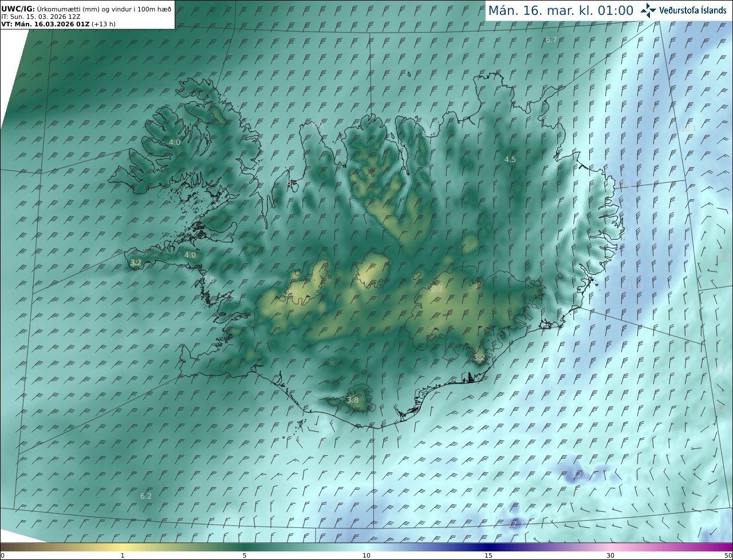This screenshot has width=733, height=560.
Task: Click the 30 tick on the color scale
Action: [610, 555]
